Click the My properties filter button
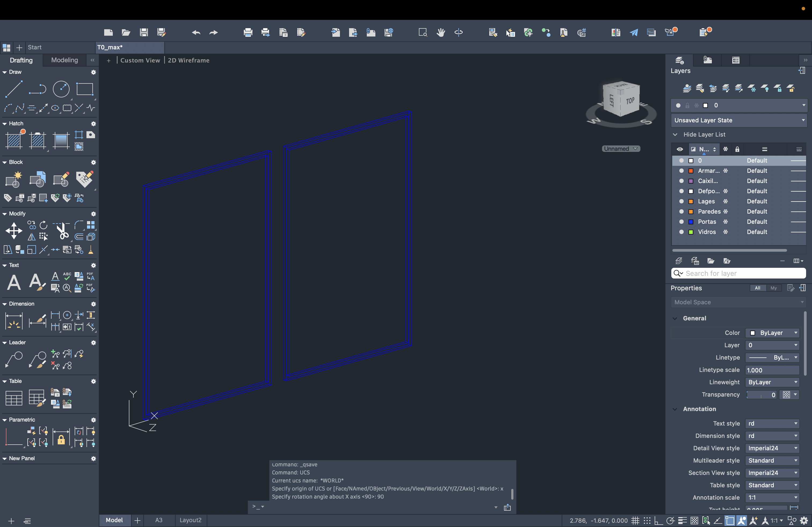812x527 pixels. tap(773, 288)
